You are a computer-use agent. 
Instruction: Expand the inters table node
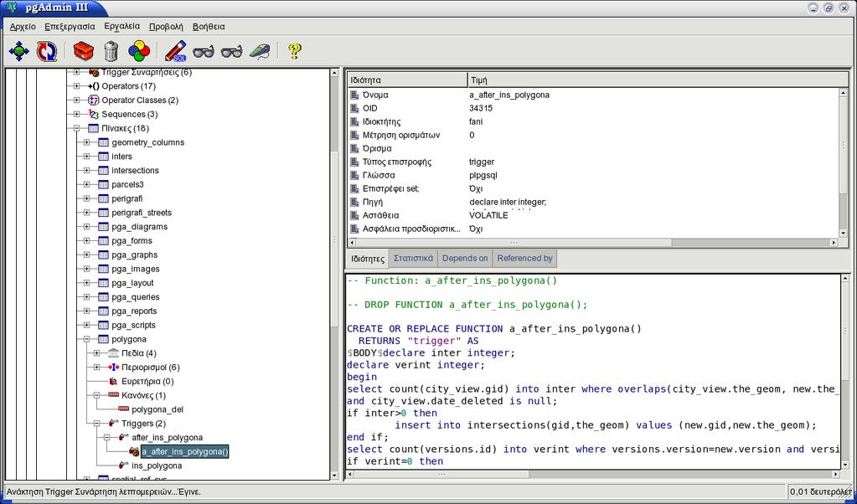click(86, 157)
